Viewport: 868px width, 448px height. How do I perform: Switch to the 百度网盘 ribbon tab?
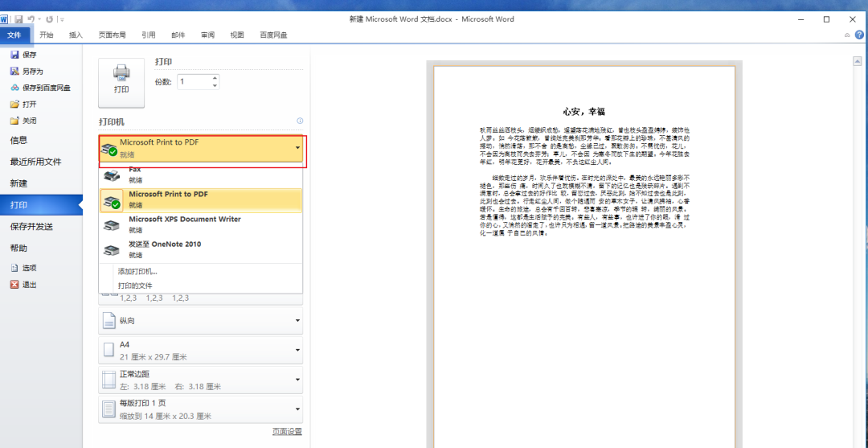(x=273, y=35)
